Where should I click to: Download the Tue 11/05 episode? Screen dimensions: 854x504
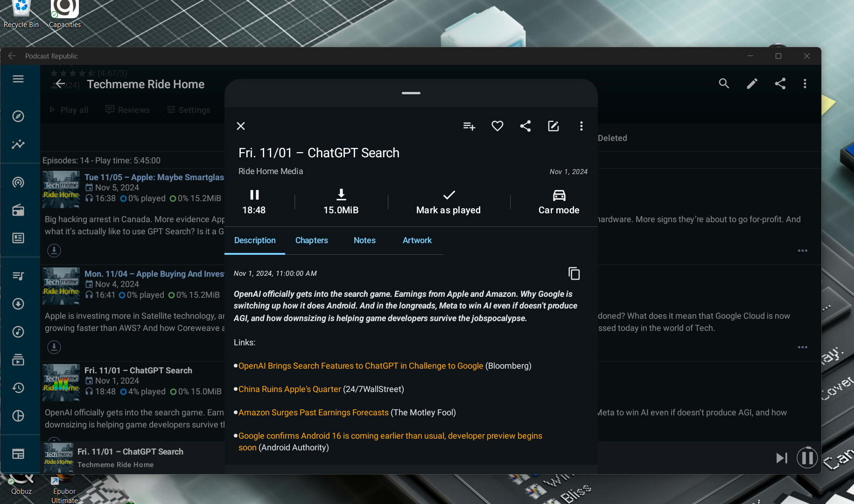(x=54, y=251)
